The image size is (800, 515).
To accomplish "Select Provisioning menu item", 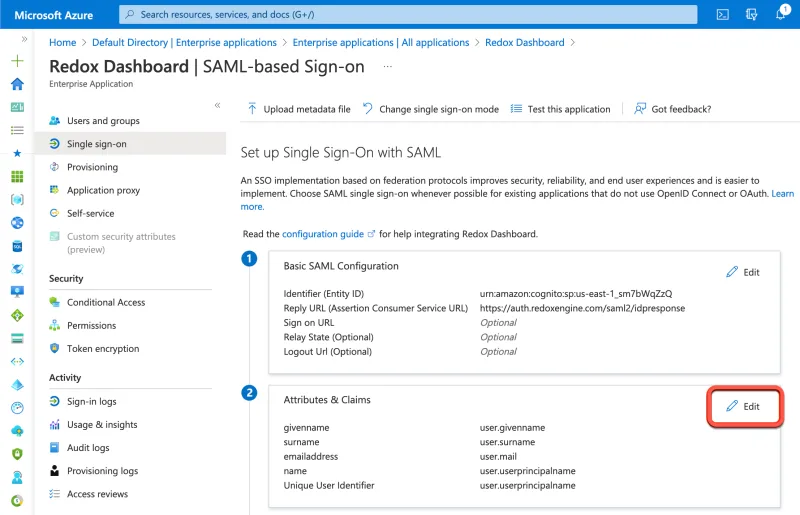I will [92, 167].
